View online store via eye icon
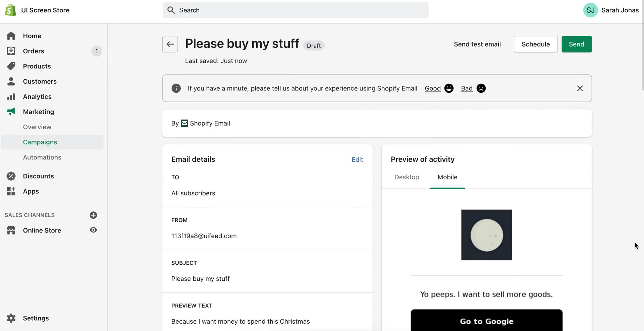 click(x=93, y=230)
